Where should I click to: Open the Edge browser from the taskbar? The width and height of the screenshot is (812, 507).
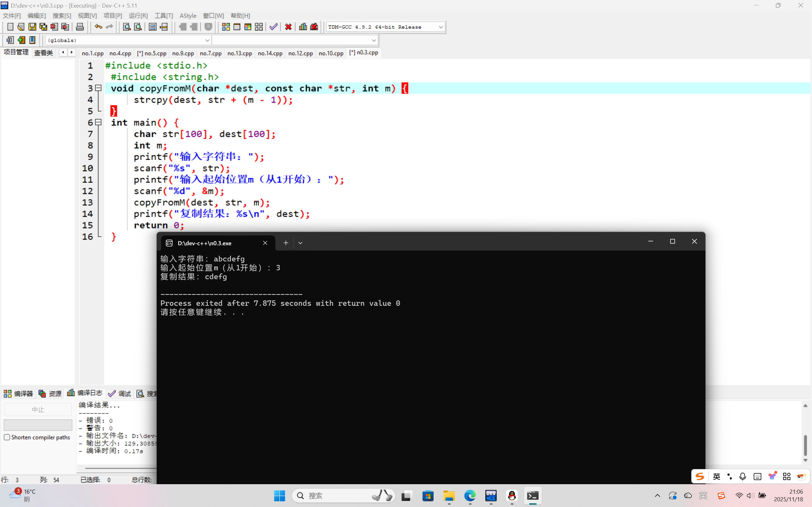[x=470, y=496]
